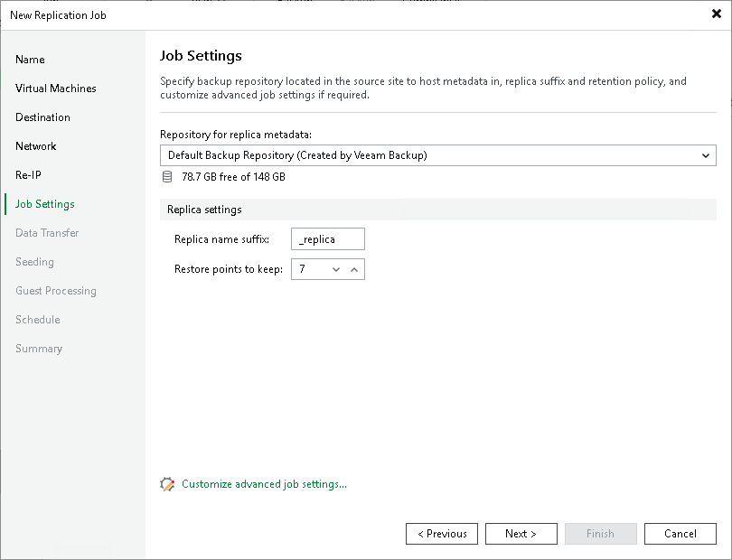Click the Previous button

[442, 534]
